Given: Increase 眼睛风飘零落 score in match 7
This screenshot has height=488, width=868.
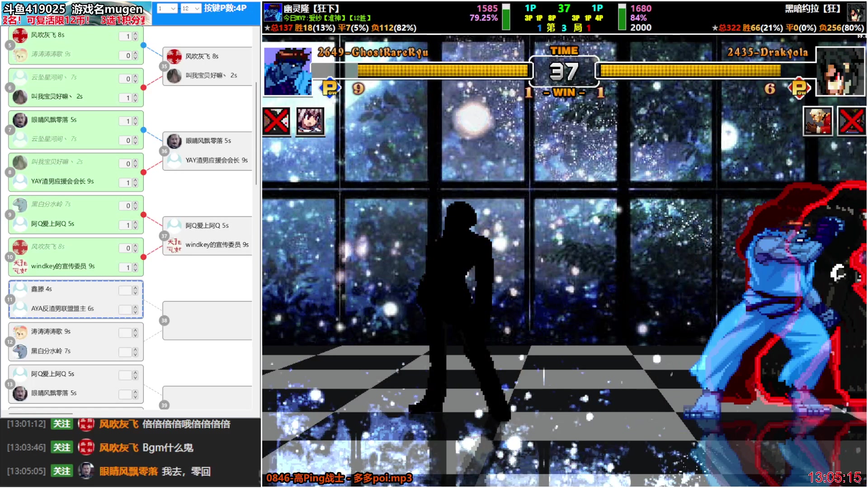Looking at the screenshot, I should [x=135, y=119].
